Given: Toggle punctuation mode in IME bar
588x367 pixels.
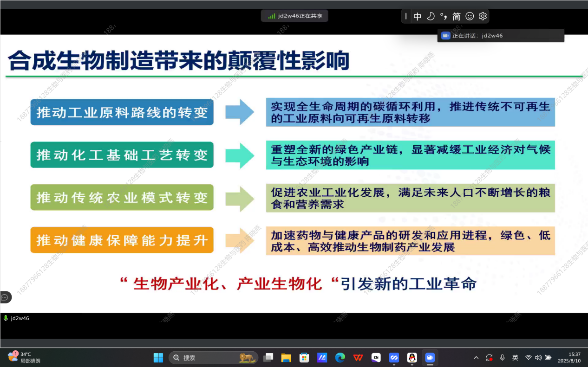Looking at the screenshot, I should click(444, 16).
